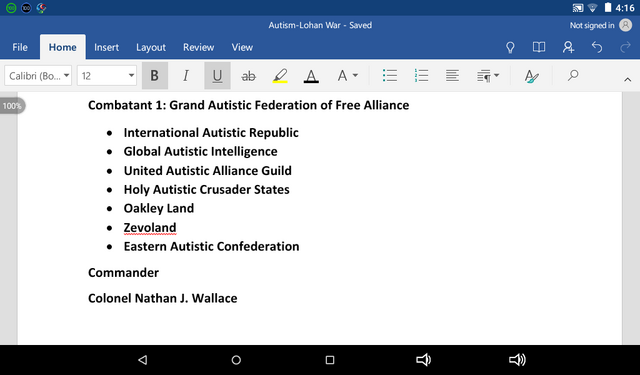Click the Eastern Autistic Confederation item
This screenshot has width=640, height=375.
pos(211,246)
